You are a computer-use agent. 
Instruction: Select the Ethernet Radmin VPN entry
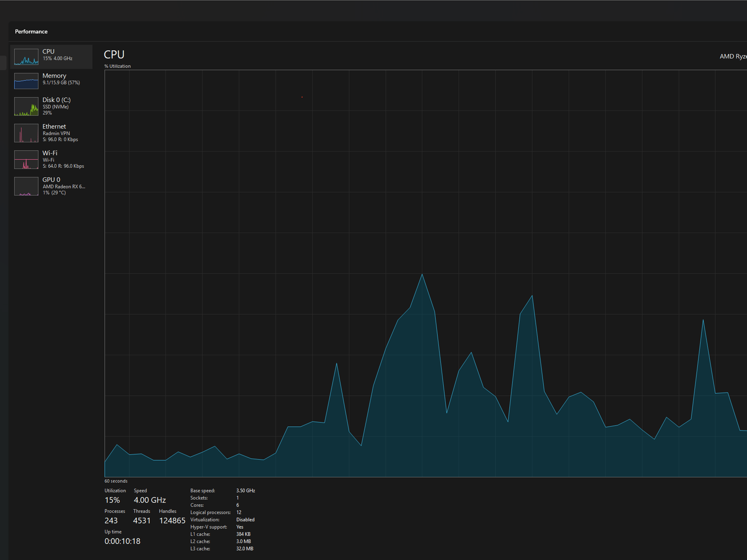coord(51,133)
